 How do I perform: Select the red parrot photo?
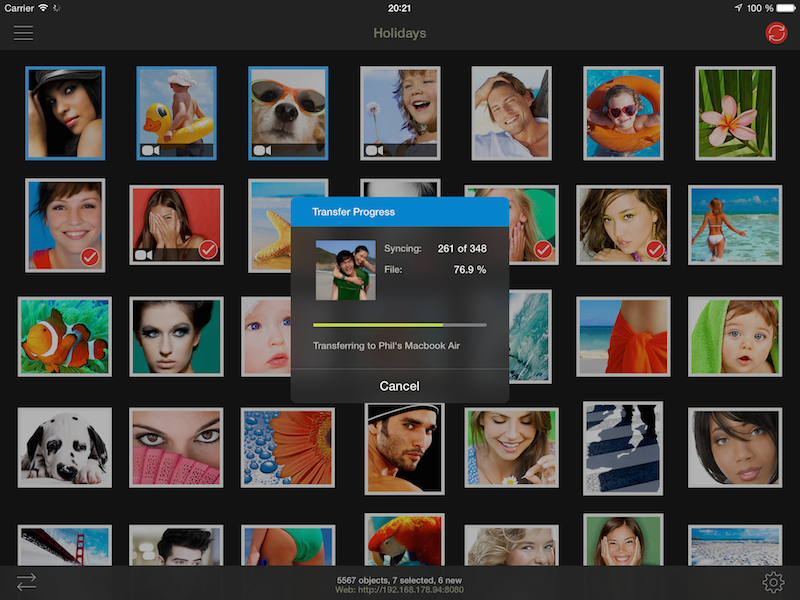coord(405,540)
